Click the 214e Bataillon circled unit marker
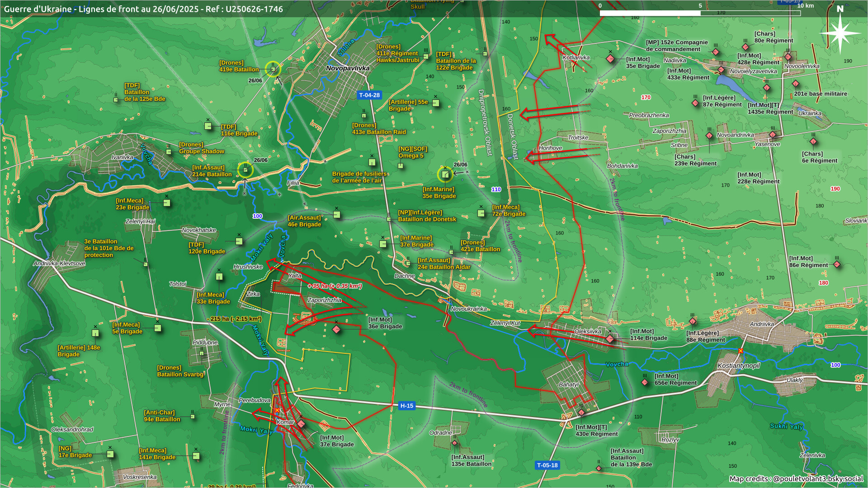 click(245, 170)
